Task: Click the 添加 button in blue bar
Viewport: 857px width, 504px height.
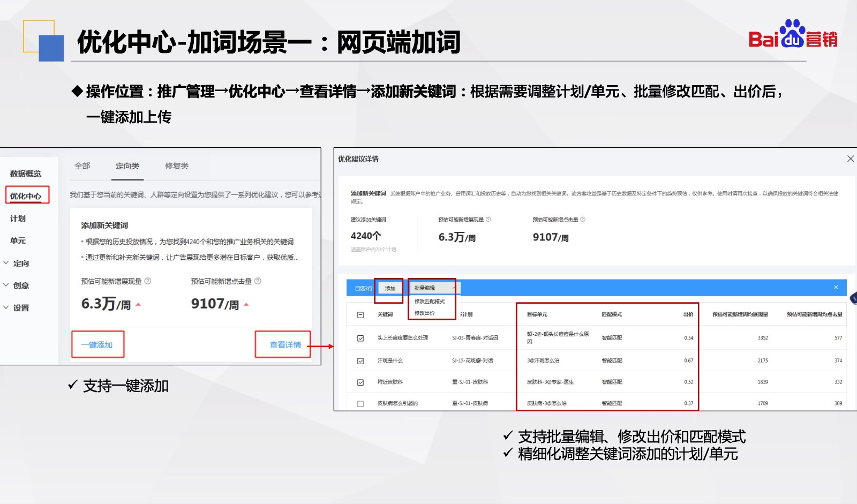Action: point(390,288)
